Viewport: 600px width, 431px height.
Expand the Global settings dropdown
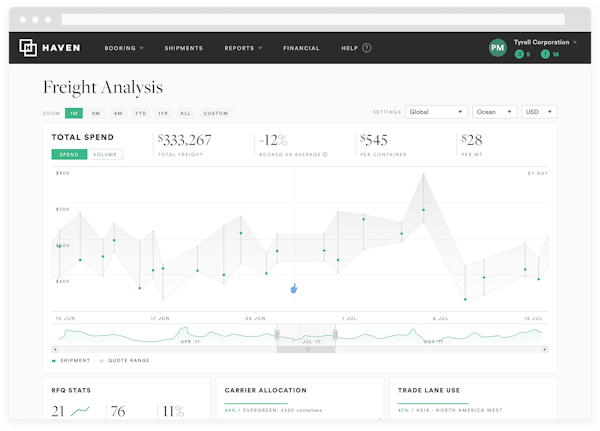[435, 113]
